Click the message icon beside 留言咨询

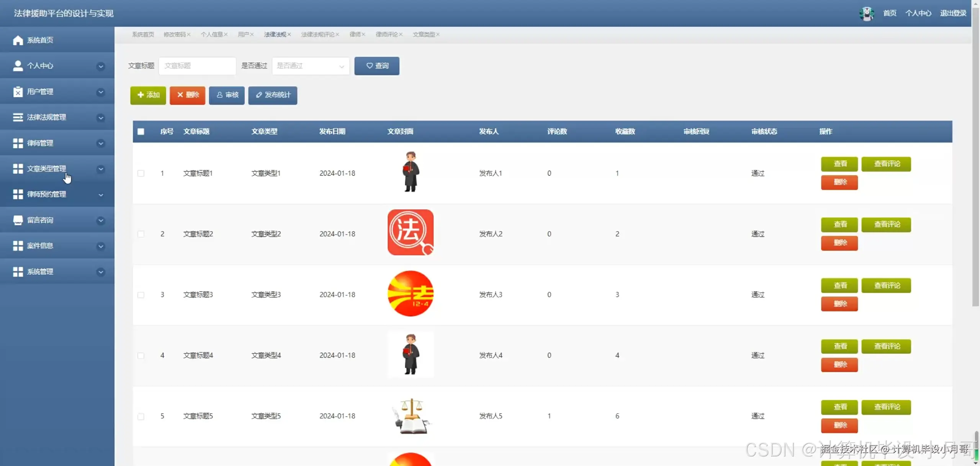(18, 220)
